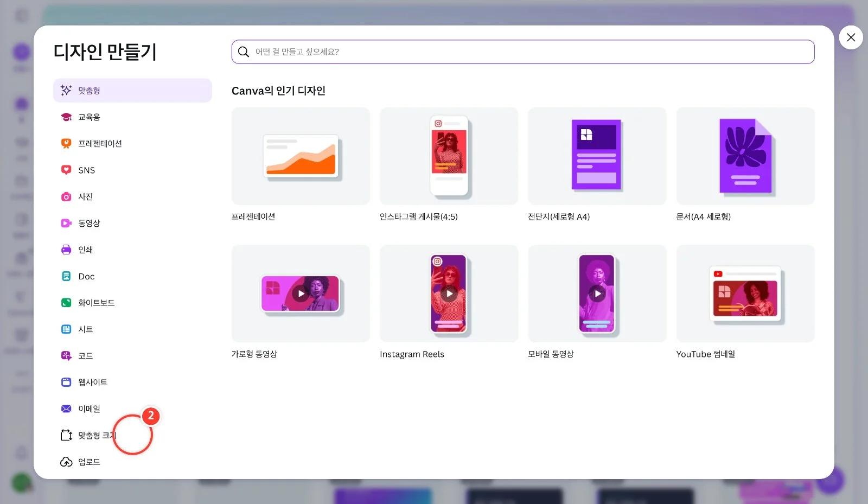This screenshot has width=868, height=504.
Task: Click the 교육용 graduation cap icon
Action: 66,117
